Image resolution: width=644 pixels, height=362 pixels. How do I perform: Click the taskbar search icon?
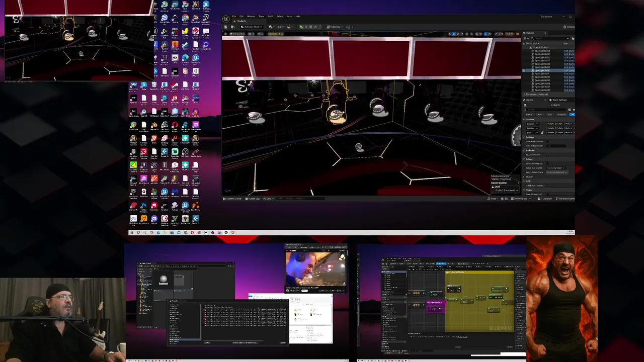138,232
